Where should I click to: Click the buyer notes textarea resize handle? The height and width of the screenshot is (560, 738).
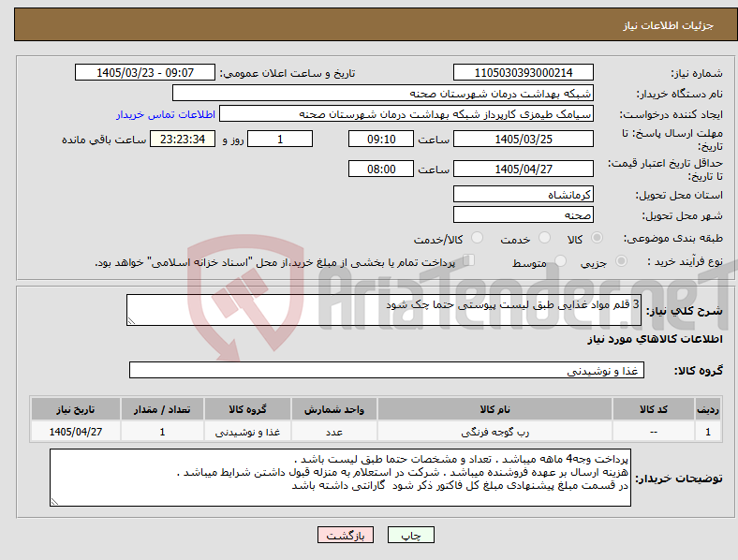[54, 502]
